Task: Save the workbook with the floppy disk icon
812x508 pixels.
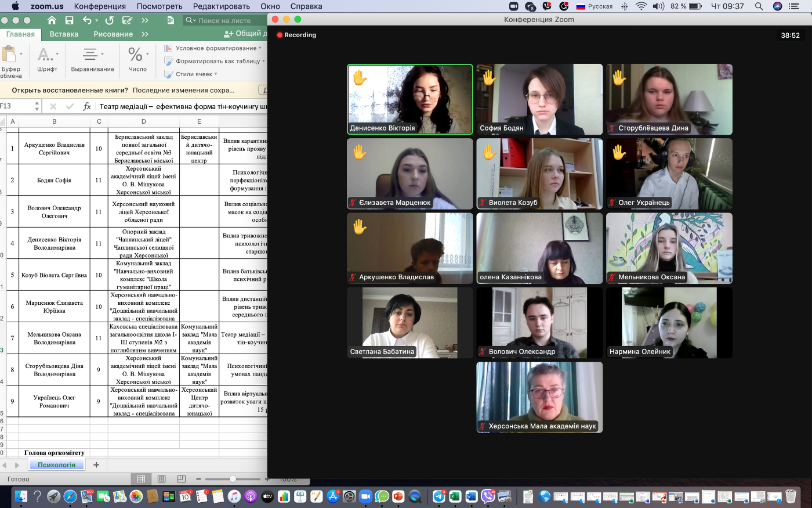Action: (x=70, y=20)
